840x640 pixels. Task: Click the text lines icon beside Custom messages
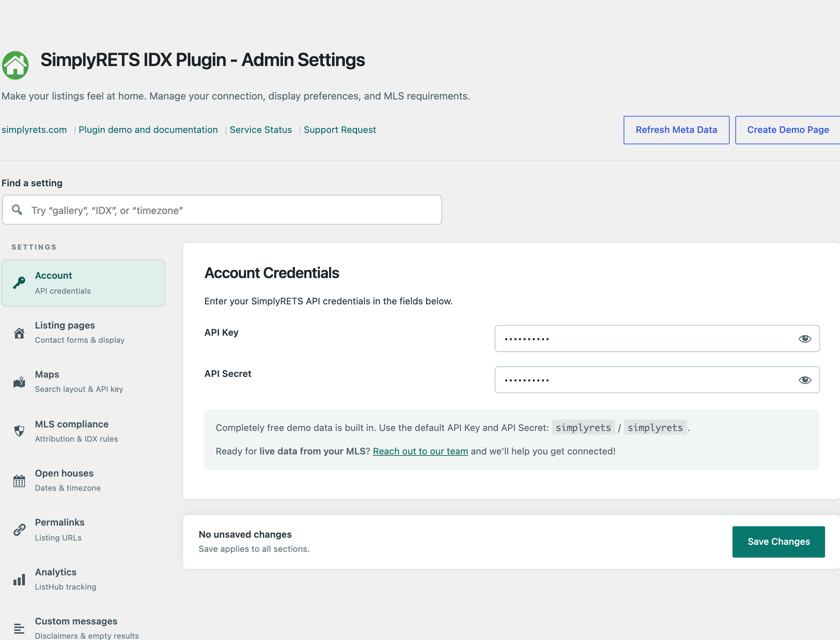point(19,629)
